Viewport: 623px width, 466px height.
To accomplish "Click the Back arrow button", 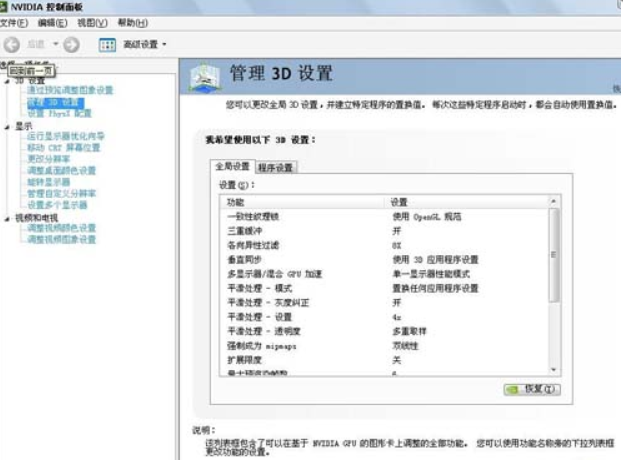I will (12, 44).
